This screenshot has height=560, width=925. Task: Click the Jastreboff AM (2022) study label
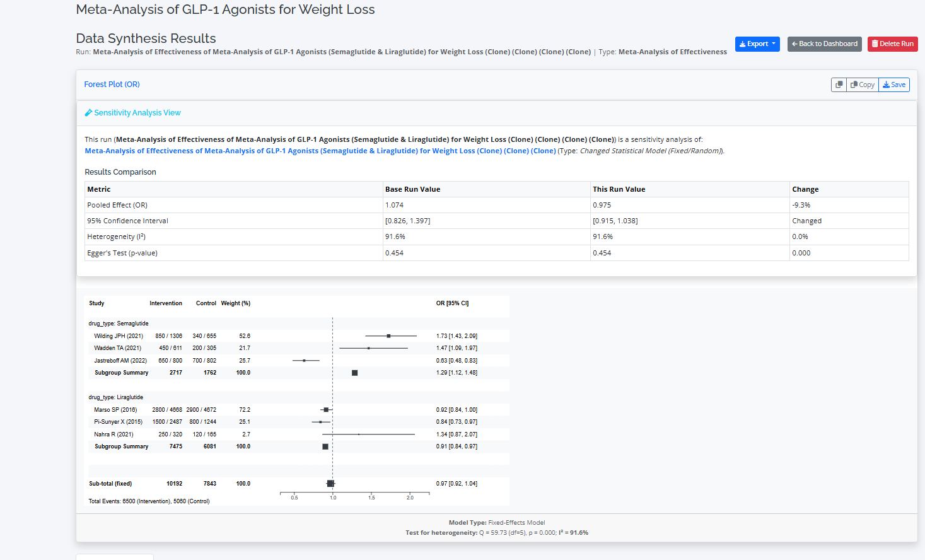tap(120, 361)
